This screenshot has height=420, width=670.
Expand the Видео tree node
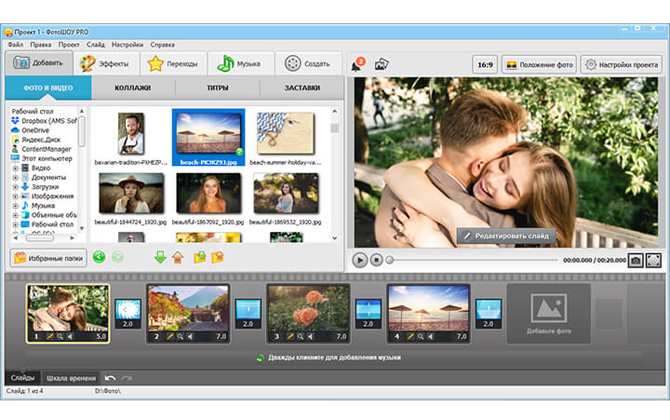(x=16, y=168)
